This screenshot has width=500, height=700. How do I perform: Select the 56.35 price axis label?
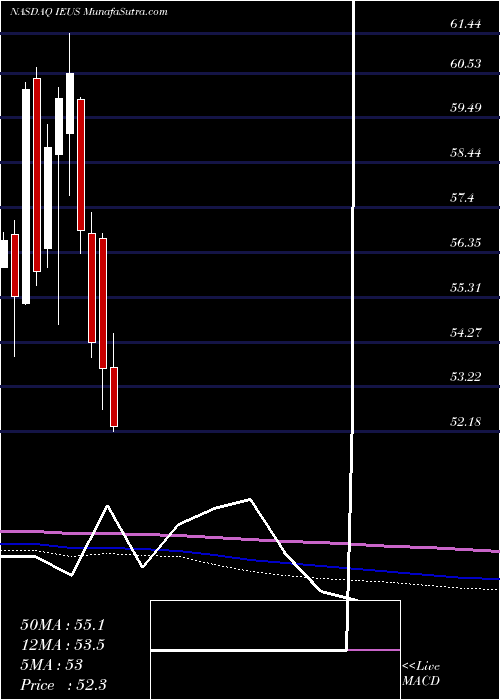coord(466,243)
